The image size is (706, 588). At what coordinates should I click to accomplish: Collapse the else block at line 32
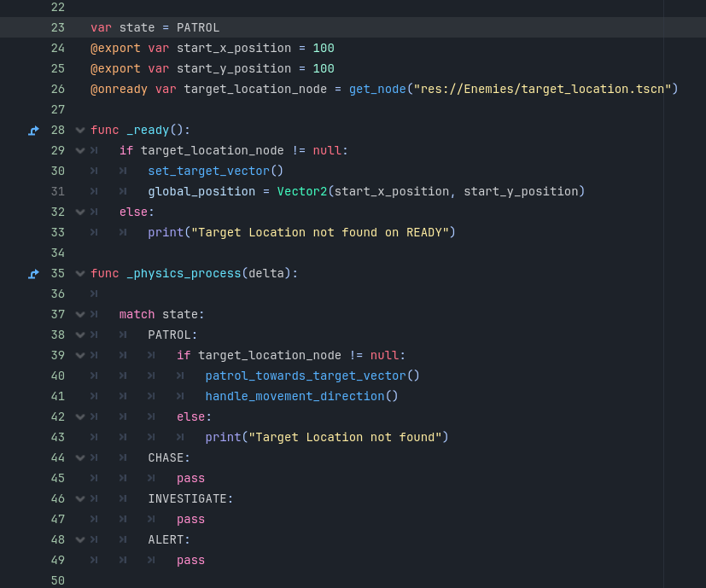tap(80, 212)
